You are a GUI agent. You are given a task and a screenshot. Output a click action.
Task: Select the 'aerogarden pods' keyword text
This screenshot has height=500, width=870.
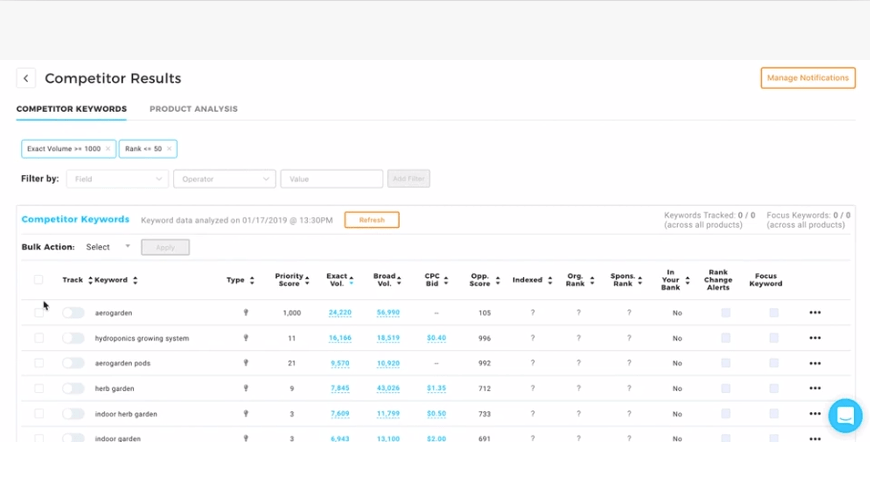pyautogui.click(x=123, y=363)
